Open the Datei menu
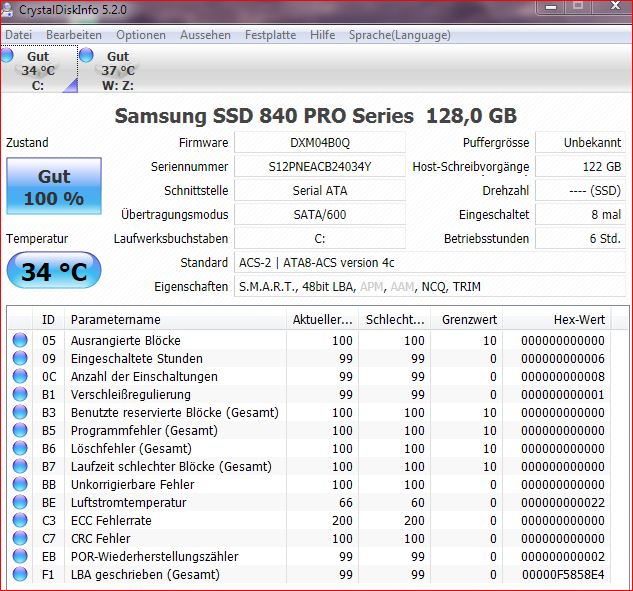 tap(19, 35)
